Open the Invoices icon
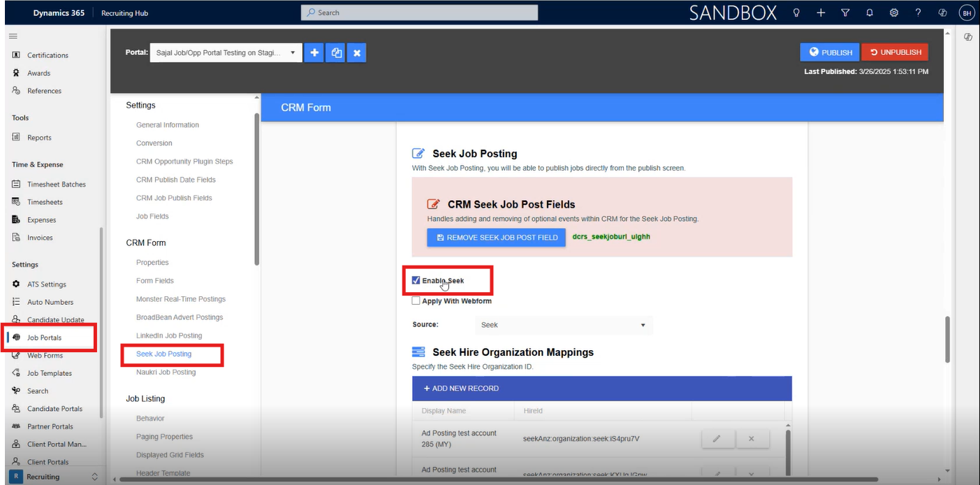Viewport: 980px width, 485px height. click(16, 238)
